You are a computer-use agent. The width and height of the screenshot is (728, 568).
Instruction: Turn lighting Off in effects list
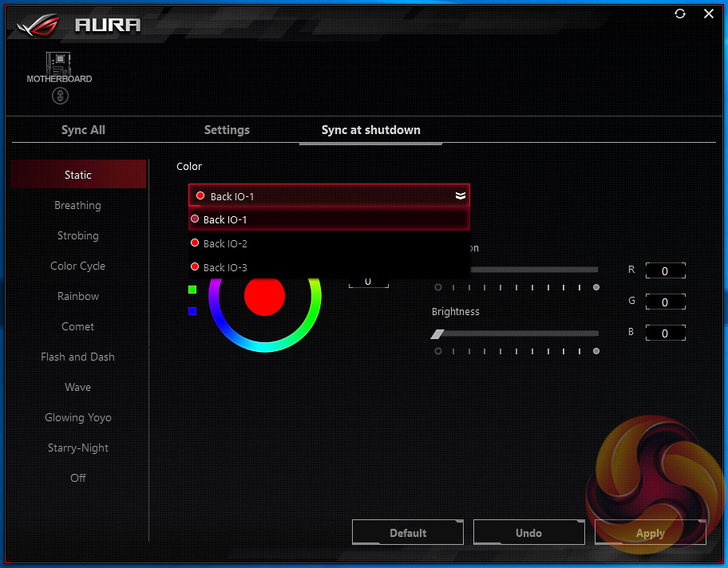(78, 478)
